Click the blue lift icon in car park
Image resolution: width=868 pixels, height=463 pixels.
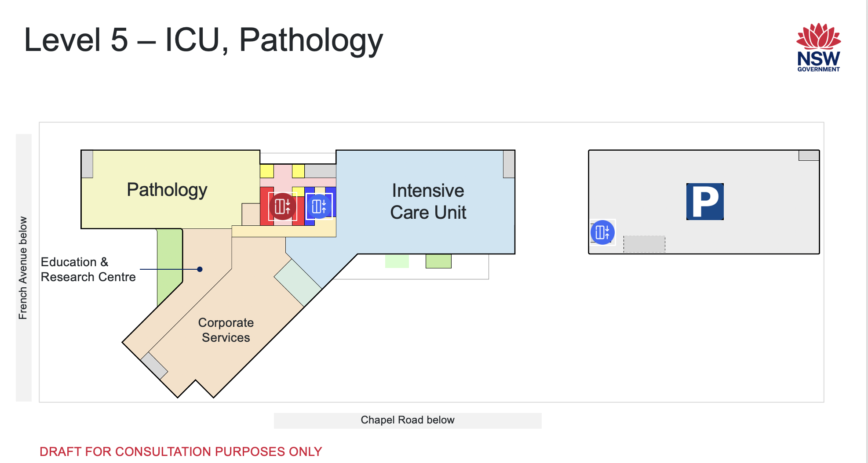click(x=602, y=232)
